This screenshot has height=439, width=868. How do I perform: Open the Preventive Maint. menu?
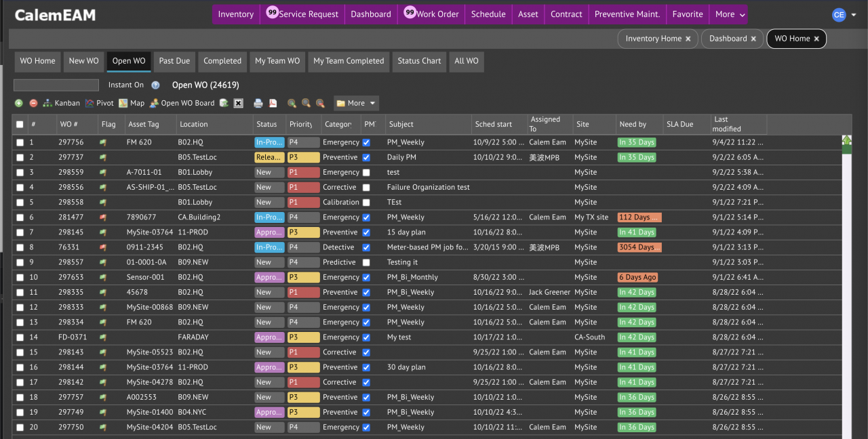tap(627, 14)
